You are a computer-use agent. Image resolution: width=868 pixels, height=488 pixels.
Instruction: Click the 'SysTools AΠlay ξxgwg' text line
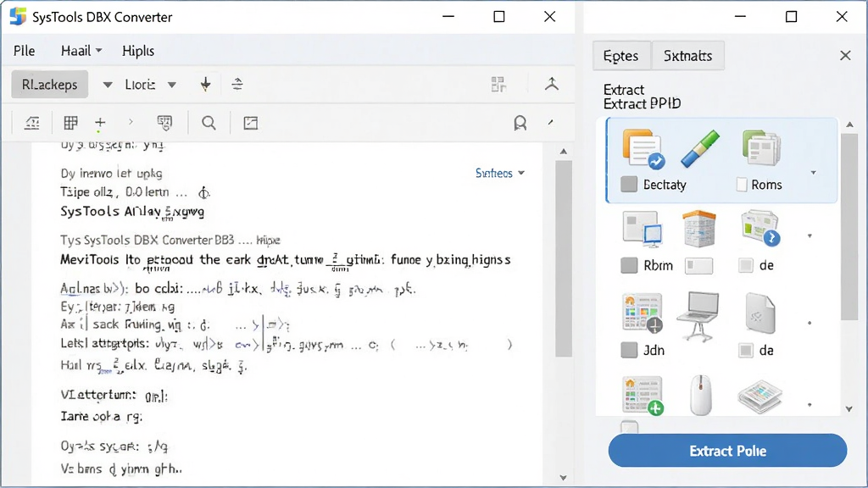tap(132, 211)
